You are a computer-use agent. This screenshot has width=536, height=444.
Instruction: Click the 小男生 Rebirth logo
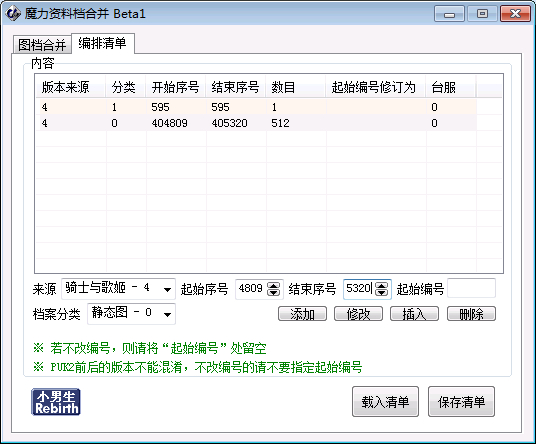tap(56, 402)
